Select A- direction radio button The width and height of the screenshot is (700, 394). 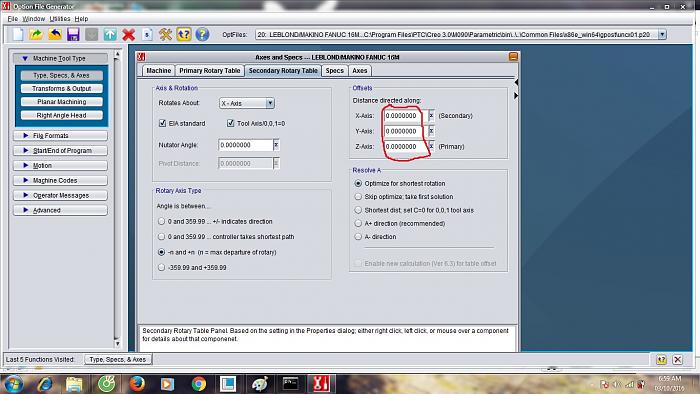point(358,236)
